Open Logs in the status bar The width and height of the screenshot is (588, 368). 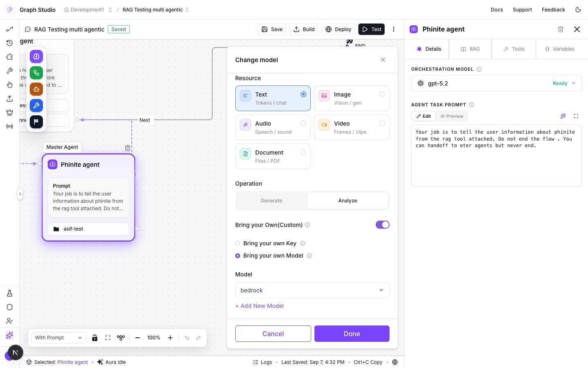(263, 362)
